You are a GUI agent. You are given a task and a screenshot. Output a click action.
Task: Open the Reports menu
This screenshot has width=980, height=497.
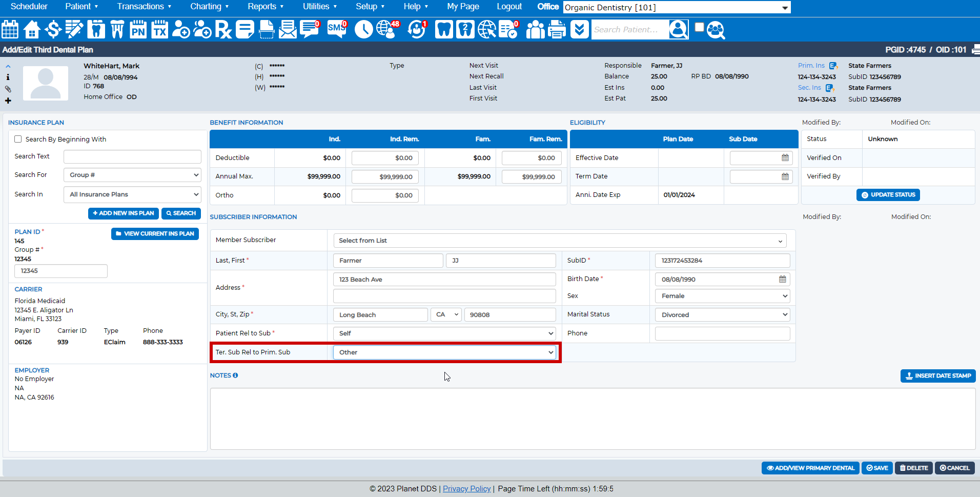tap(266, 7)
